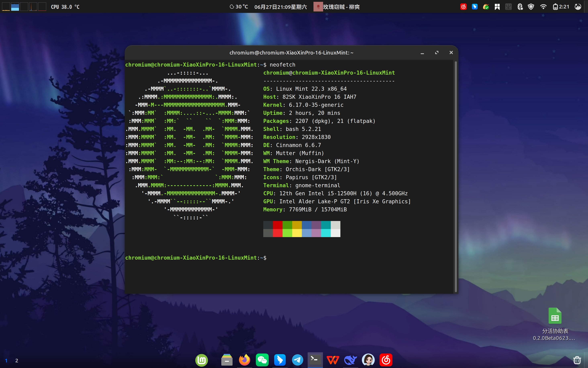Open the system monitor graphs in the panel

pos(24,7)
